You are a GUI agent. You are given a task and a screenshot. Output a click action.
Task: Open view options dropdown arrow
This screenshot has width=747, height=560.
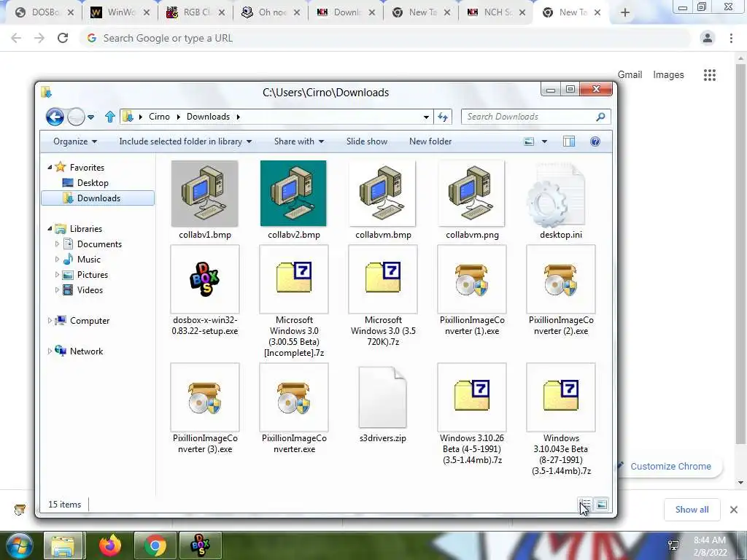coord(544,141)
